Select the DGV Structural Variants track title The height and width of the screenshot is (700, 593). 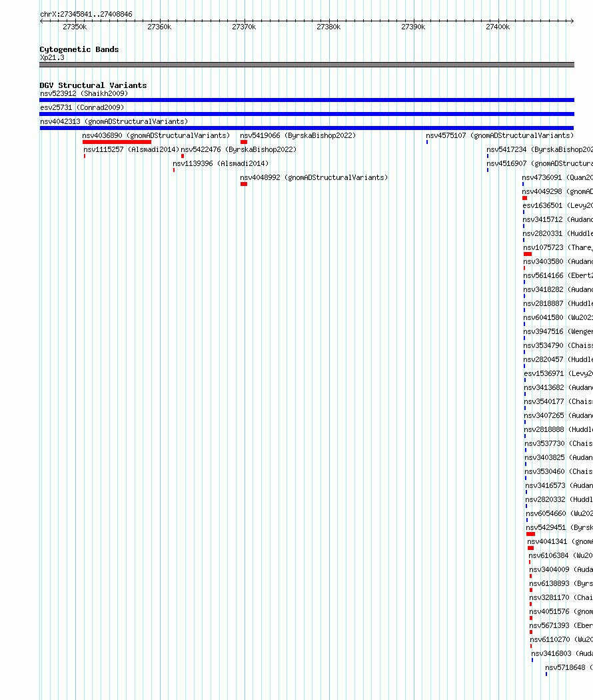pos(93,85)
